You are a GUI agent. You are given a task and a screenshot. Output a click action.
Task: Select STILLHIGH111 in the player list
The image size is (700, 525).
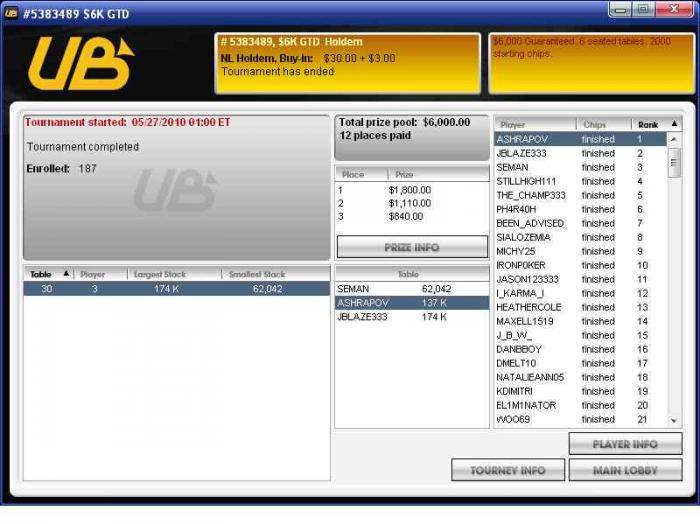click(580, 181)
